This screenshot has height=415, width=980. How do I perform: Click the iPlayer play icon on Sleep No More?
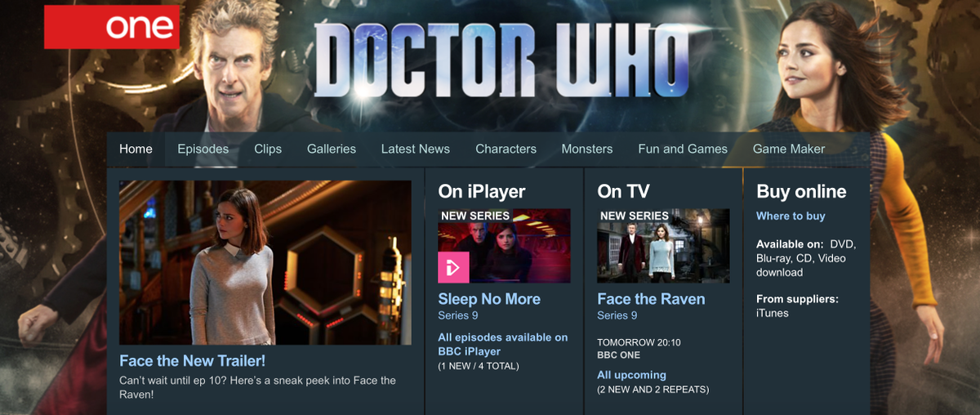[x=453, y=267]
